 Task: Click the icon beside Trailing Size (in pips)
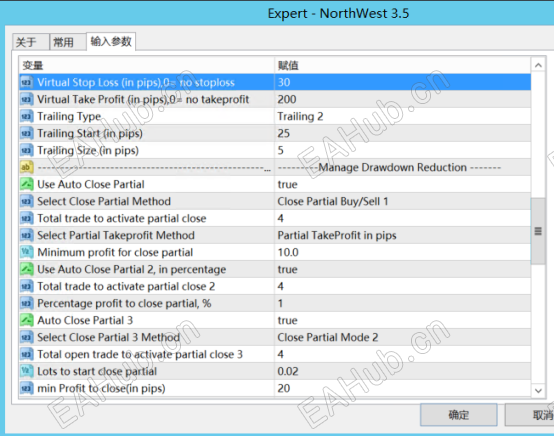click(26, 150)
